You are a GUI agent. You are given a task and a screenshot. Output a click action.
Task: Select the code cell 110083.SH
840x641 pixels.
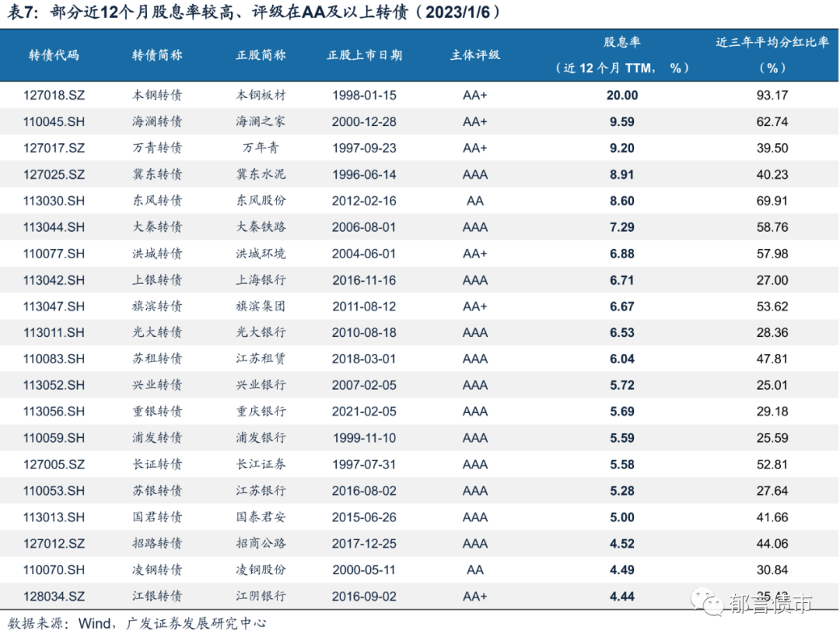tap(54, 359)
